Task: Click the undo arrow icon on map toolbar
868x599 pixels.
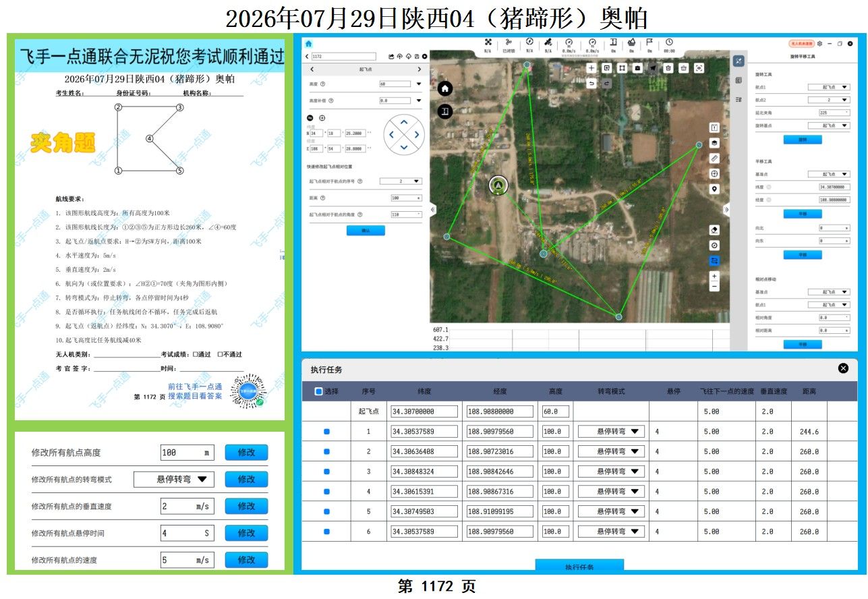Action: (591, 83)
